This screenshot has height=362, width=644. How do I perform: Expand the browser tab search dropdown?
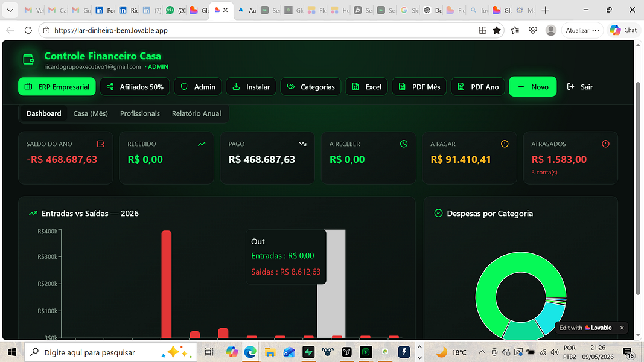coord(10,10)
